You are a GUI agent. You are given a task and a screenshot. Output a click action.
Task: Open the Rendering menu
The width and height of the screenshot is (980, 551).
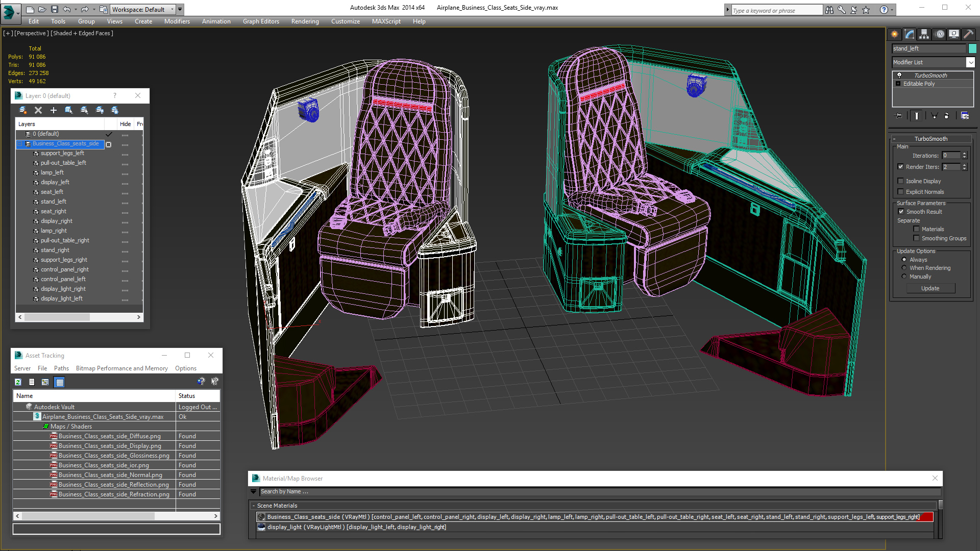coord(305,21)
